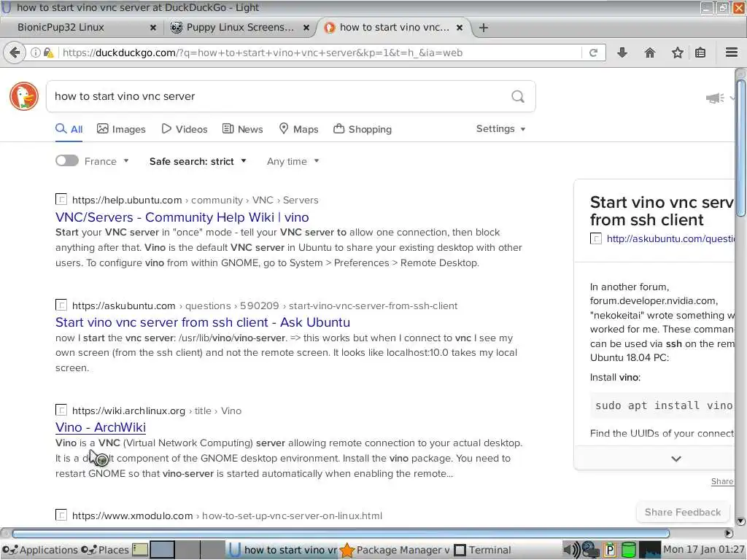Click the site information icon in address bar
Image resolution: width=747 pixels, height=560 pixels.
pyautogui.click(x=35, y=52)
